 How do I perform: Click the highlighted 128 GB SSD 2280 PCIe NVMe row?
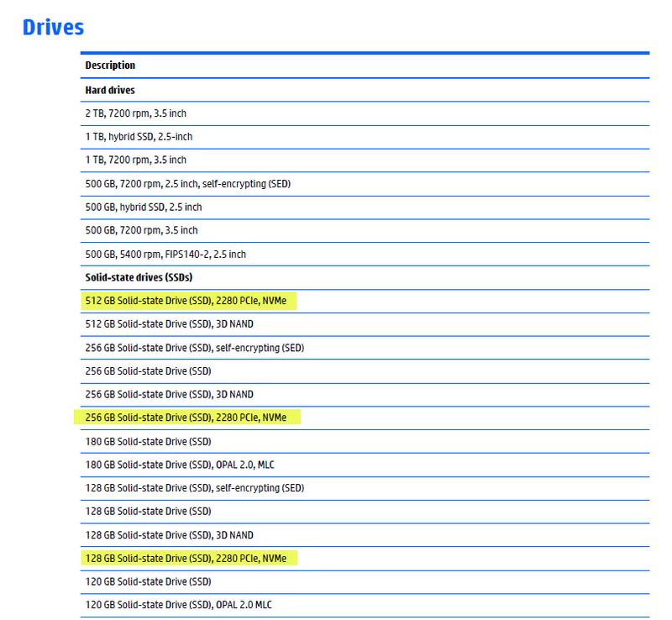click(x=365, y=559)
